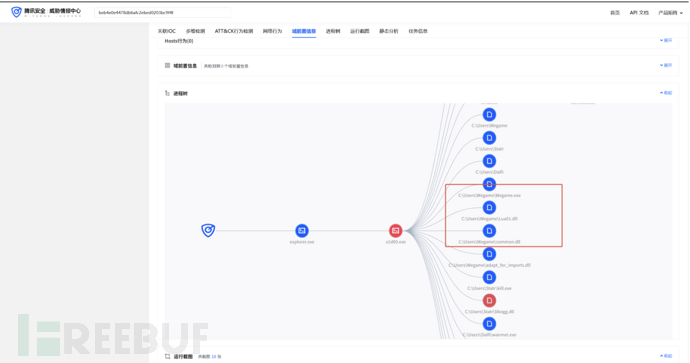Click the wanmei.exe file node
Viewport: 690px width, 363px height.
coord(489,324)
